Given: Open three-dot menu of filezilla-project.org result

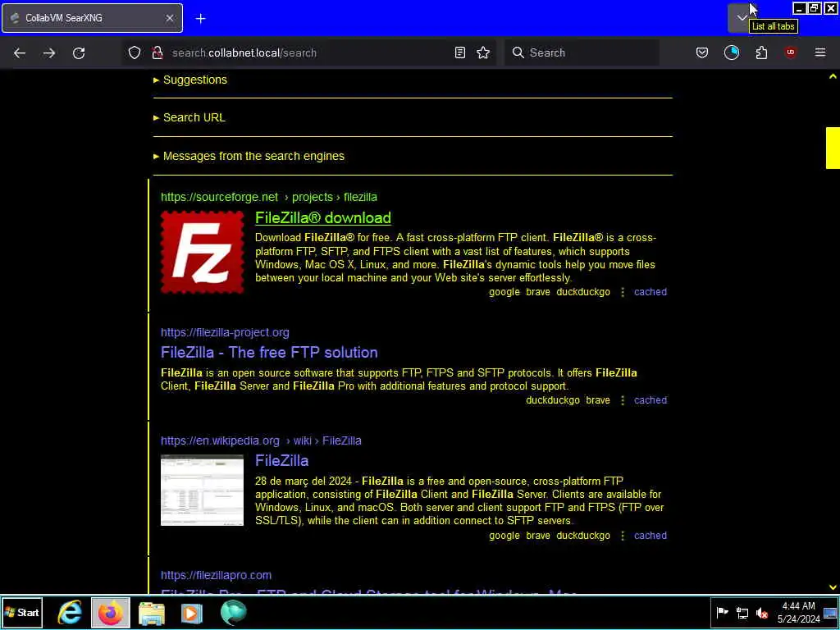Looking at the screenshot, I should pos(623,400).
